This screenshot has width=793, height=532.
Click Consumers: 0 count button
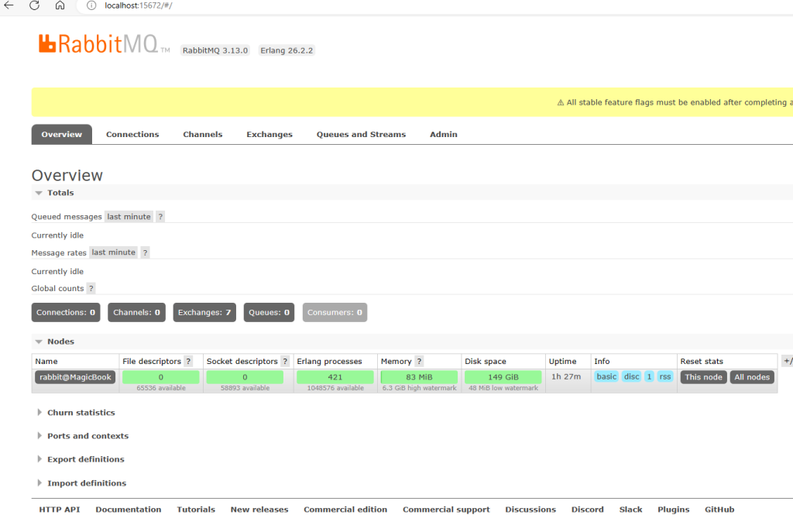click(335, 313)
